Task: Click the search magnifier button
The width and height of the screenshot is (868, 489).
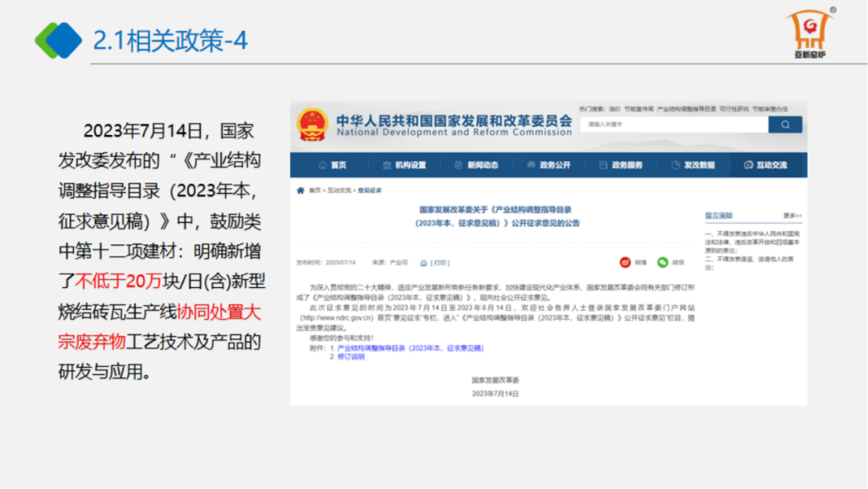Action: (784, 125)
